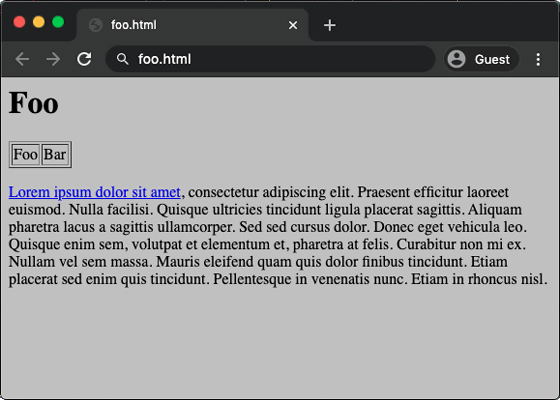
Task: Follow the Lorem ipsum dolor sit amet link
Action: (95, 192)
